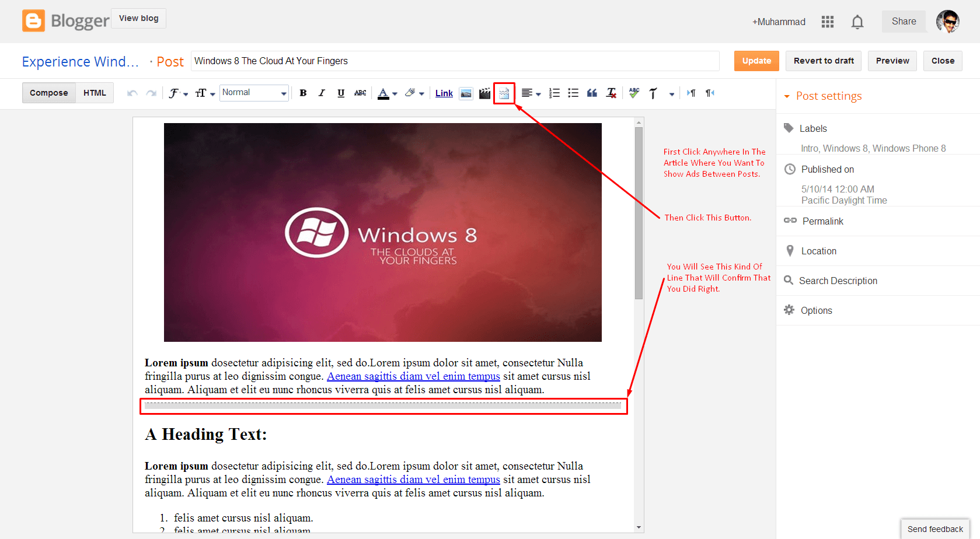The image size is (980, 539).
Task: Open the text alignment dropdown
Action: click(x=531, y=93)
